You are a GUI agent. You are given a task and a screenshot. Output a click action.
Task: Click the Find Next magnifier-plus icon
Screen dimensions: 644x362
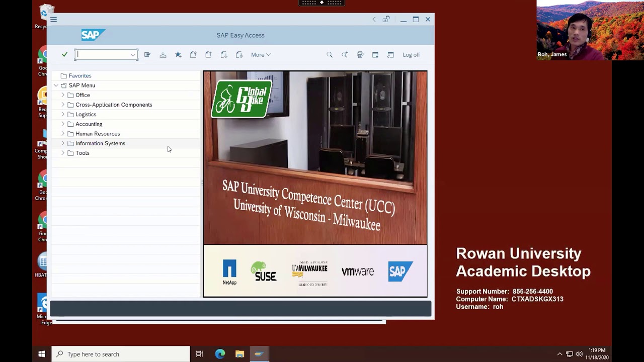click(345, 55)
